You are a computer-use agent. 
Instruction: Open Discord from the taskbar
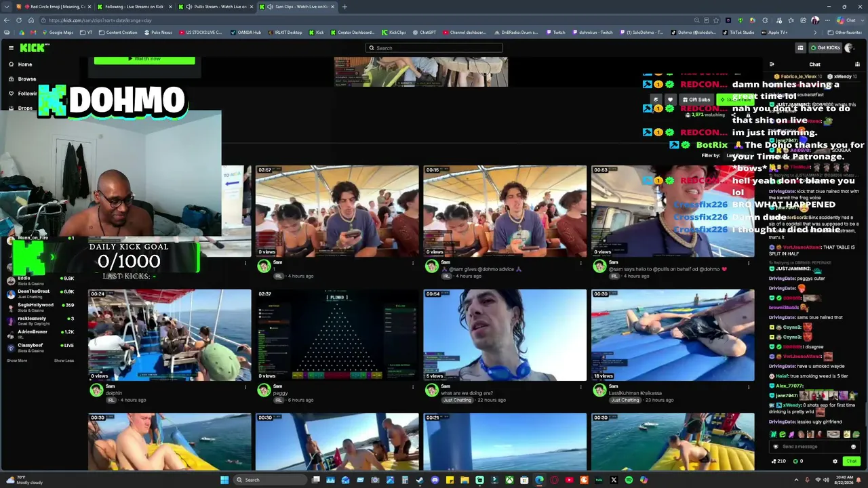[x=435, y=480]
